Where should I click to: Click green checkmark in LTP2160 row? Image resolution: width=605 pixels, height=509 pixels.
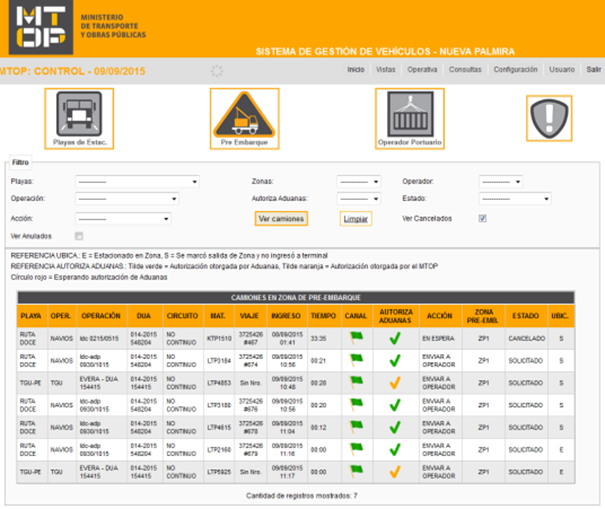(x=394, y=448)
